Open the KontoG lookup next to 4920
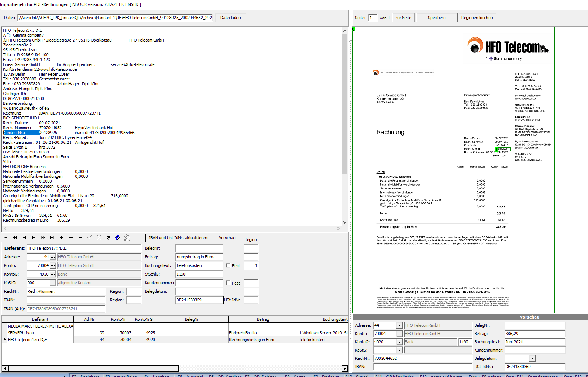The height and width of the screenshot is (377, 588). (53, 274)
